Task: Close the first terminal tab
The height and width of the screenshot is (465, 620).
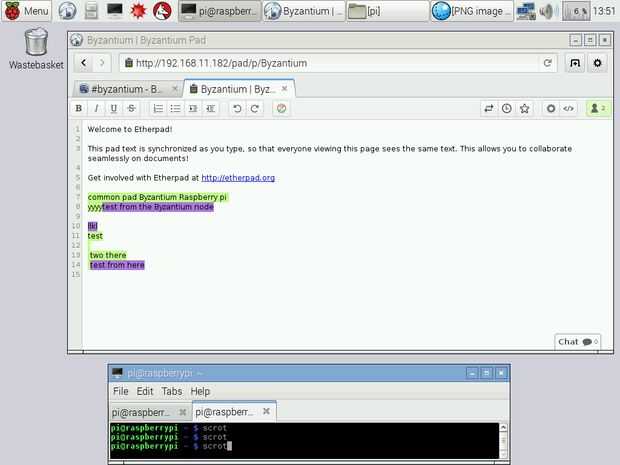Action: click(183, 412)
